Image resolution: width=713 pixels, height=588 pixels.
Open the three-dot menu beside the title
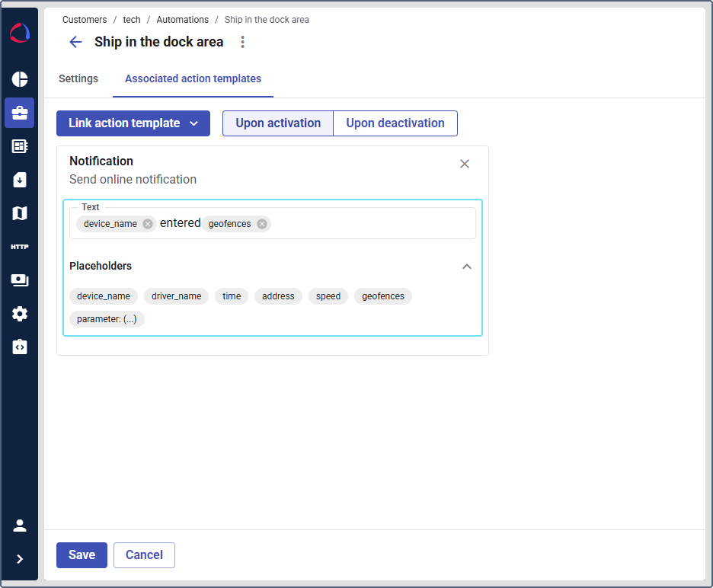243,42
